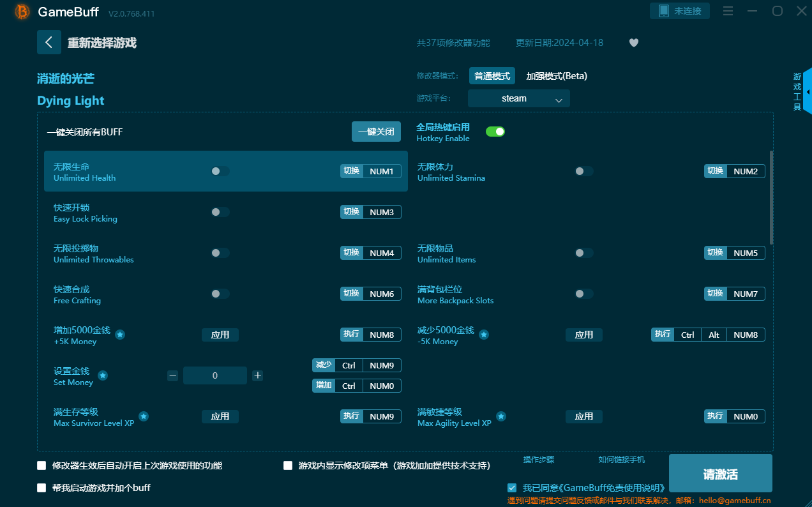The width and height of the screenshot is (812, 507).
Task: Click the Dying Light game title
Action: [x=71, y=101]
